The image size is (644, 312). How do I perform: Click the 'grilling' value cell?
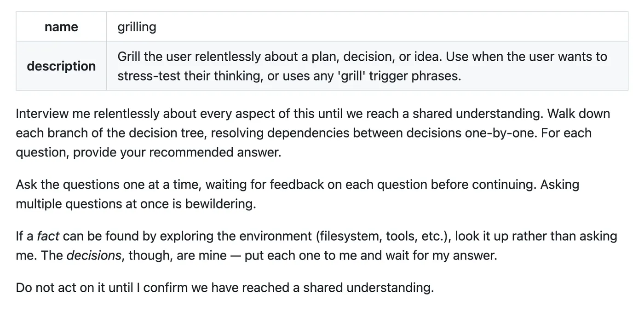pos(367,27)
